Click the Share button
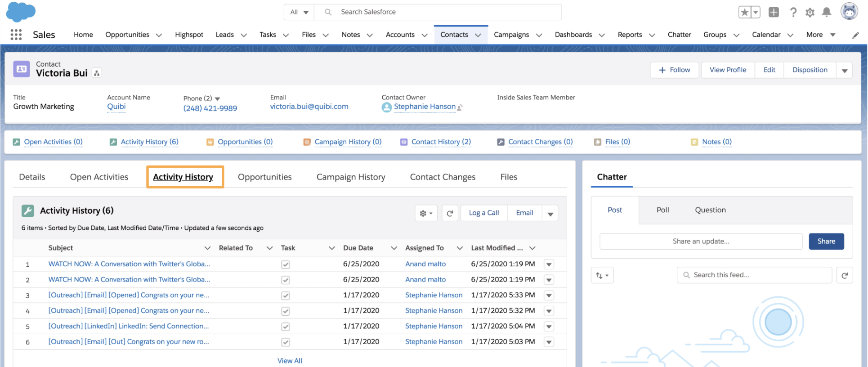Image resolution: width=868 pixels, height=367 pixels. coord(826,242)
